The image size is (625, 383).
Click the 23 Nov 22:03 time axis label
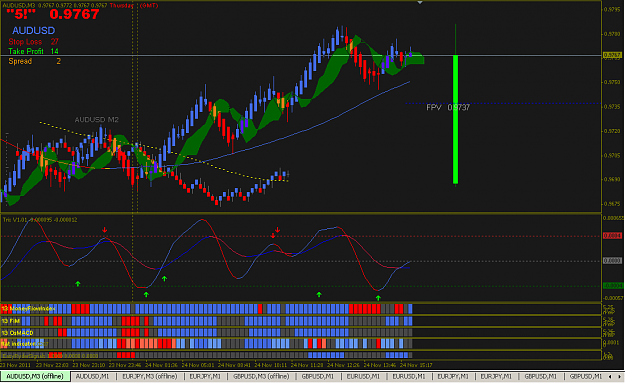pyautogui.click(x=52, y=365)
